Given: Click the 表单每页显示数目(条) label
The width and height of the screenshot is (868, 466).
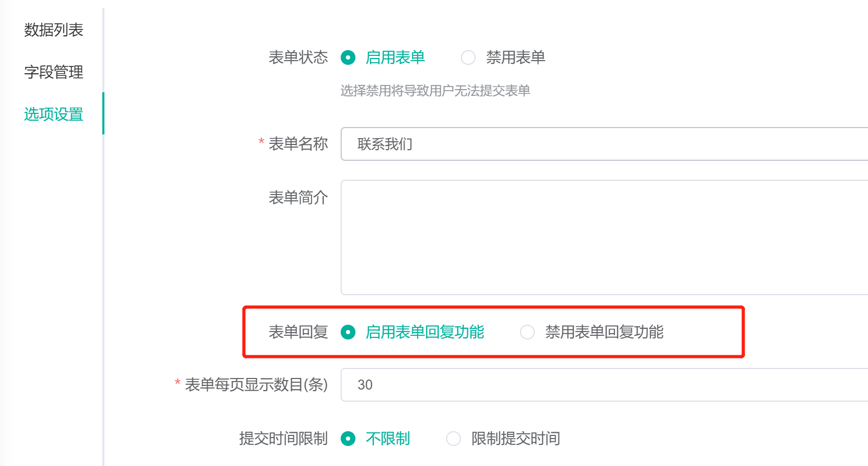Looking at the screenshot, I should [x=256, y=385].
